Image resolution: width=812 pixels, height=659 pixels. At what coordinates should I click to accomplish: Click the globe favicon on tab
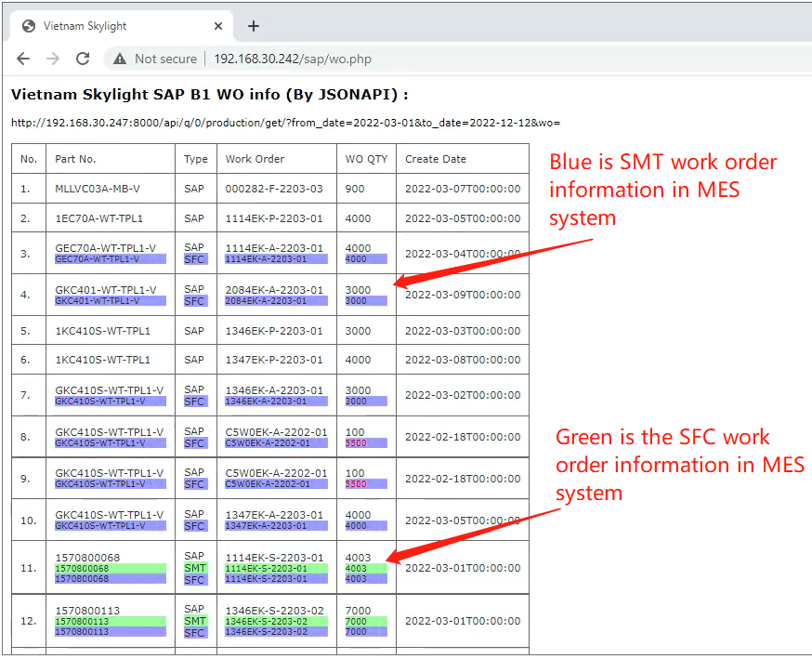pos(29,26)
